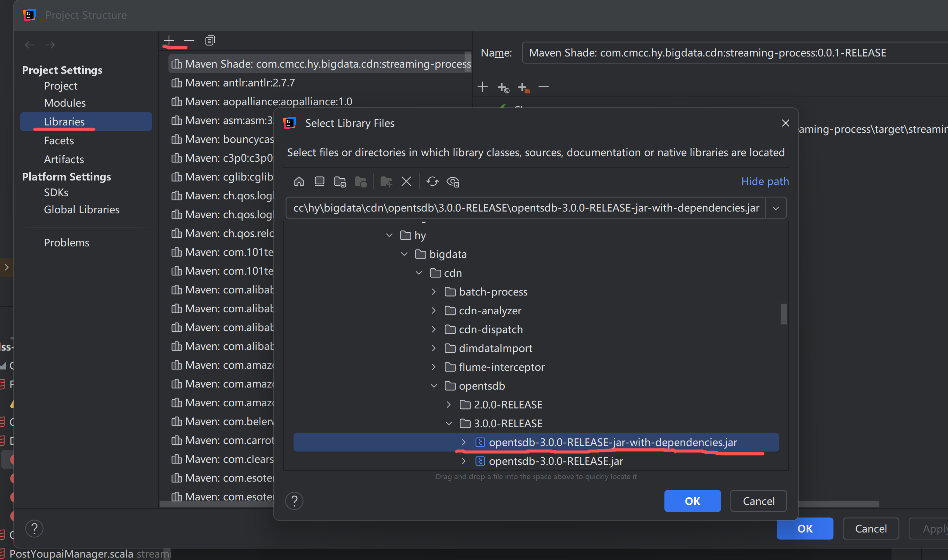This screenshot has width=948, height=560.
Task: Click the Hide path link
Action: tap(765, 182)
